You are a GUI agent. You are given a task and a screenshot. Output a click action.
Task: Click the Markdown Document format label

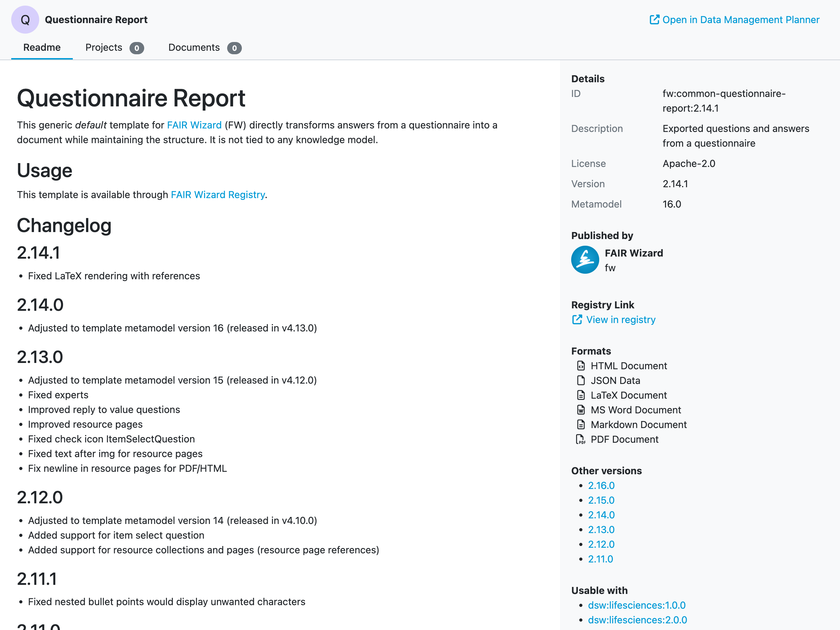point(639,425)
